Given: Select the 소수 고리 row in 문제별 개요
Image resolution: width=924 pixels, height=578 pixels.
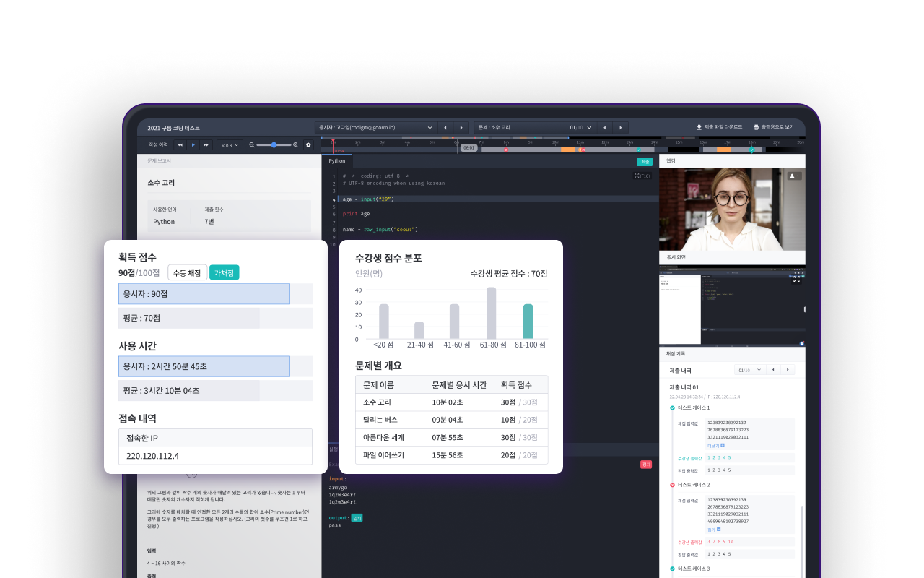Looking at the screenshot, I should coord(451,402).
